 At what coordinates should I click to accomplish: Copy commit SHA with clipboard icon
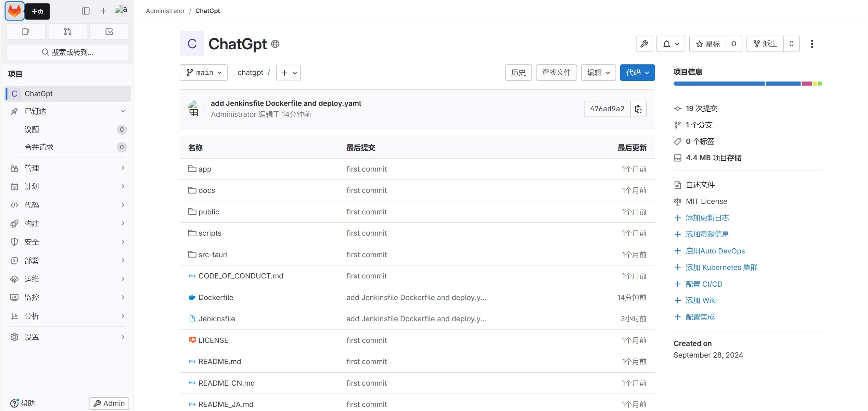click(638, 109)
